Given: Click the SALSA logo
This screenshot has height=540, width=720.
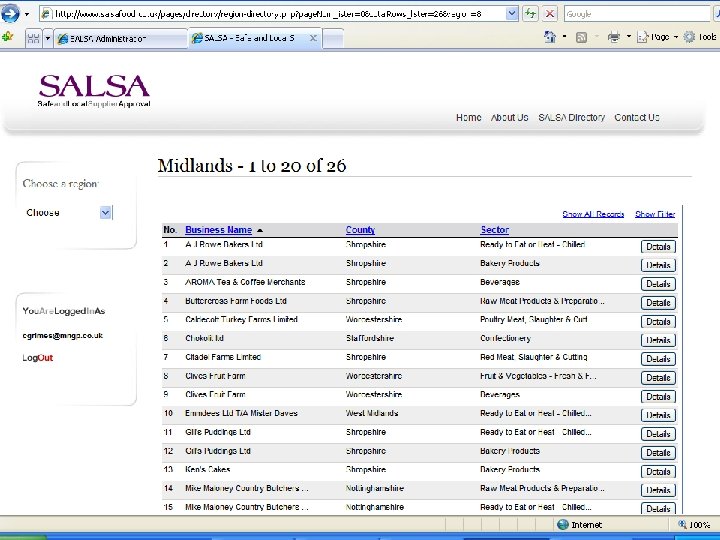Looking at the screenshot, I should tap(94, 90).
